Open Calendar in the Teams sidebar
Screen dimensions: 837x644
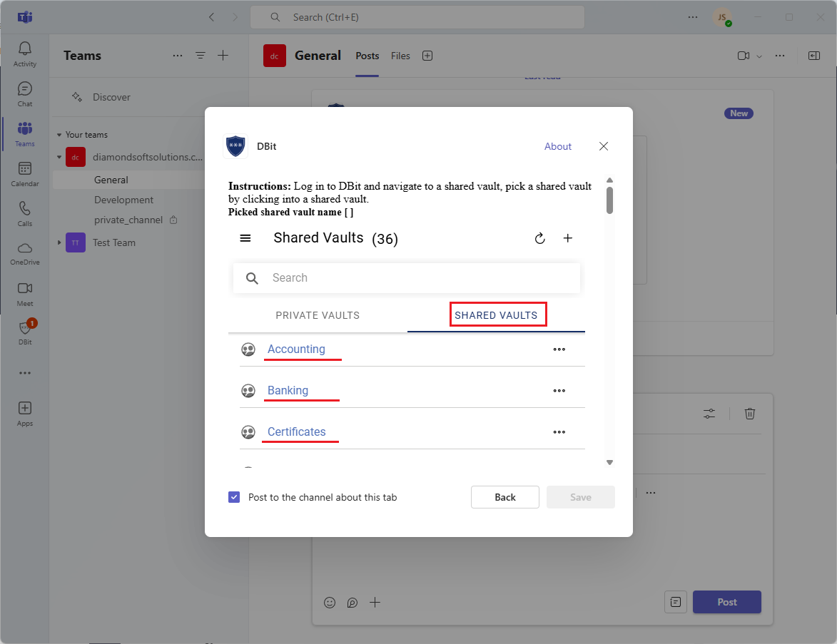[x=24, y=175]
